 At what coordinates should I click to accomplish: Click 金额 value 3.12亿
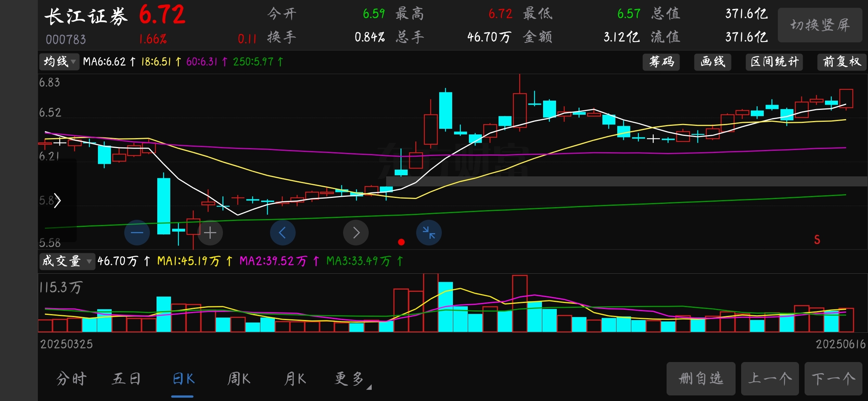[622, 37]
